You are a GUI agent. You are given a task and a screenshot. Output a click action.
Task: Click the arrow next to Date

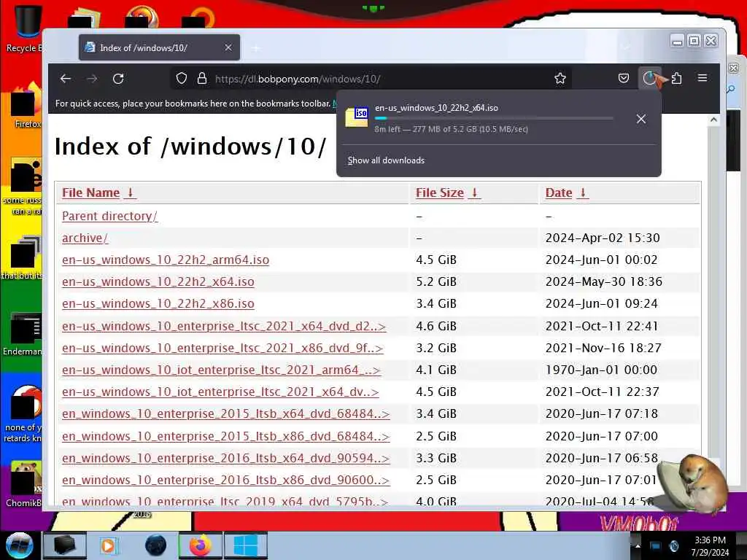(x=583, y=192)
